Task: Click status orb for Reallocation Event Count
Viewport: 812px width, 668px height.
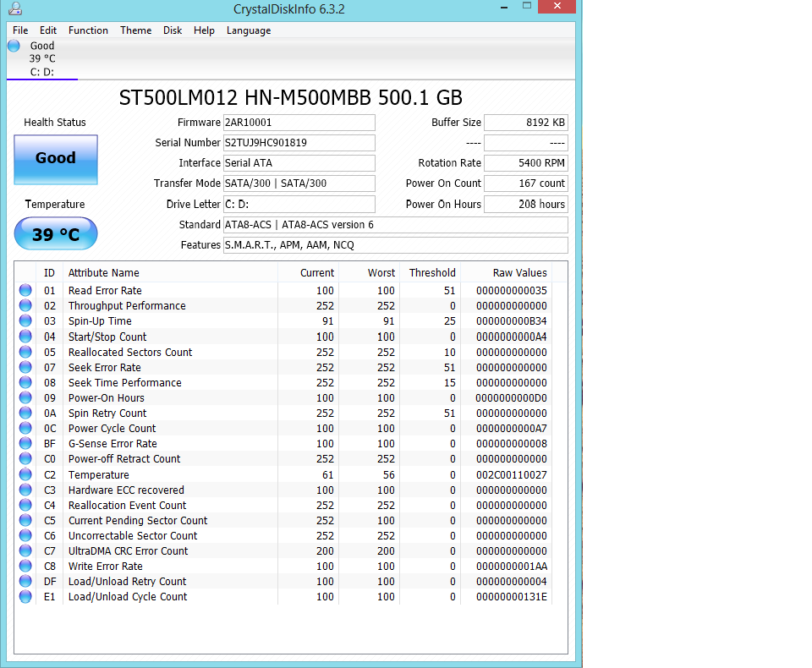Action: point(25,505)
